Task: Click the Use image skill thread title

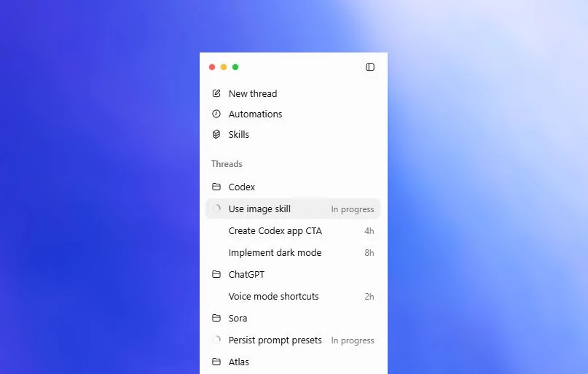Action: point(259,209)
